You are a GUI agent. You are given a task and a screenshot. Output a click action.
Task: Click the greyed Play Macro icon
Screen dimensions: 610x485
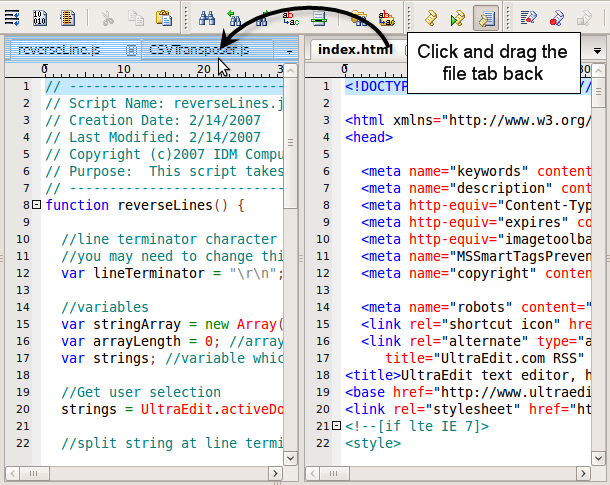coord(584,18)
